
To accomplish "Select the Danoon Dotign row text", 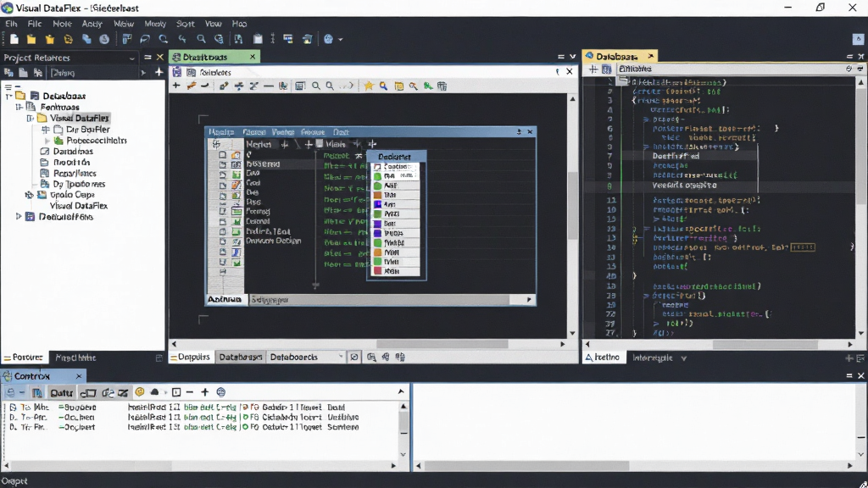I will coord(274,241).
